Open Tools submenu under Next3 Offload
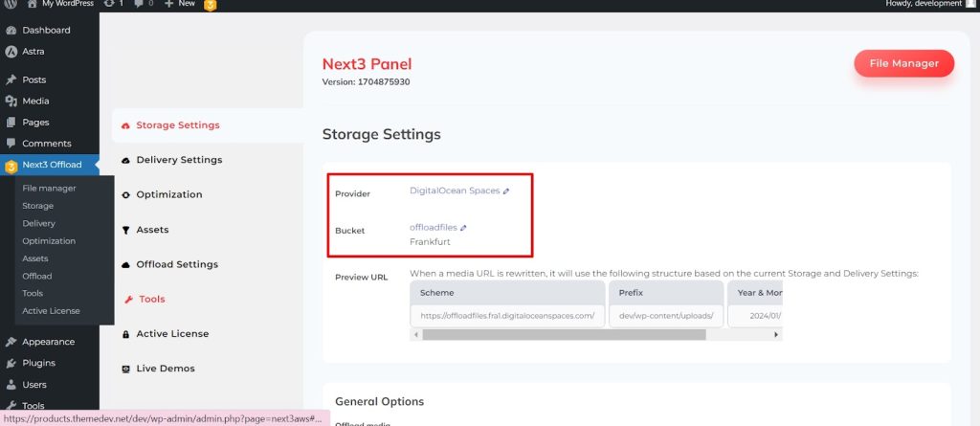The height and width of the screenshot is (426, 980). (x=33, y=293)
